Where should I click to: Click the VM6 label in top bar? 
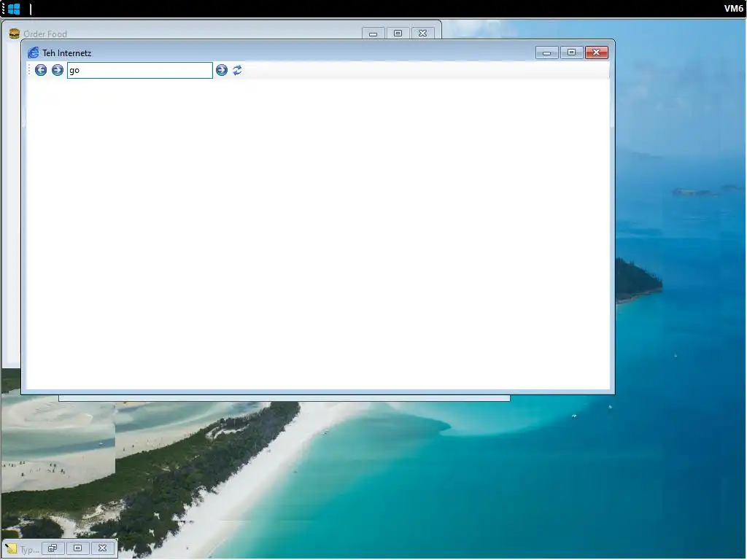pyautogui.click(x=734, y=9)
